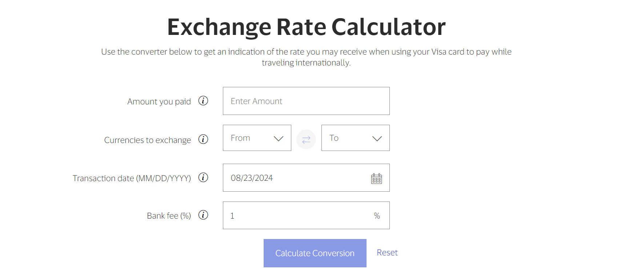This screenshot has height=271, width=644.
Task: Click the info icon beside Transaction date
Action: [203, 178]
